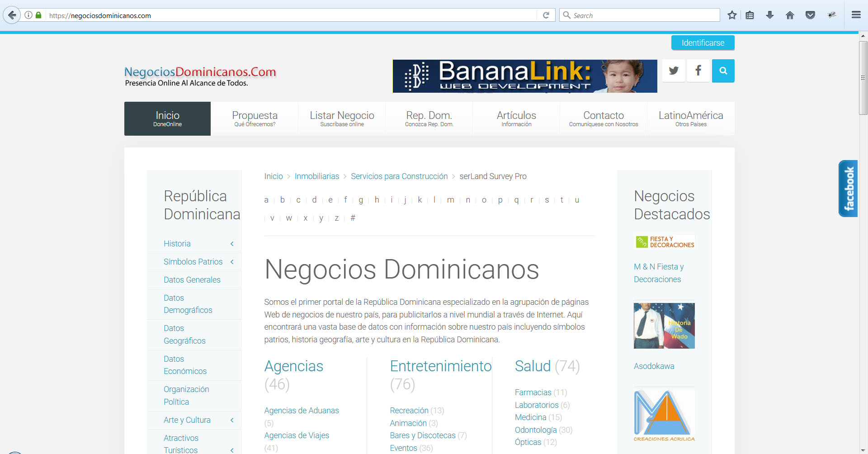Image resolution: width=868 pixels, height=454 pixels.
Task: Reload the page with refresh icon
Action: (546, 15)
